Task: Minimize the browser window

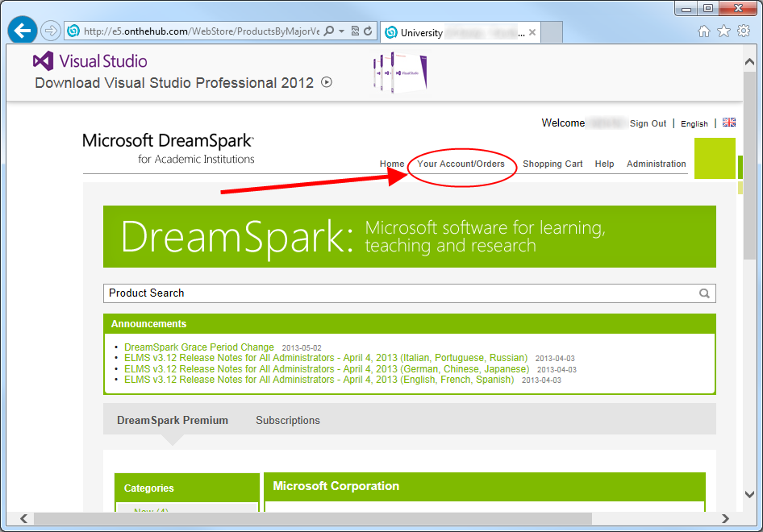Action: coord(686,8)
